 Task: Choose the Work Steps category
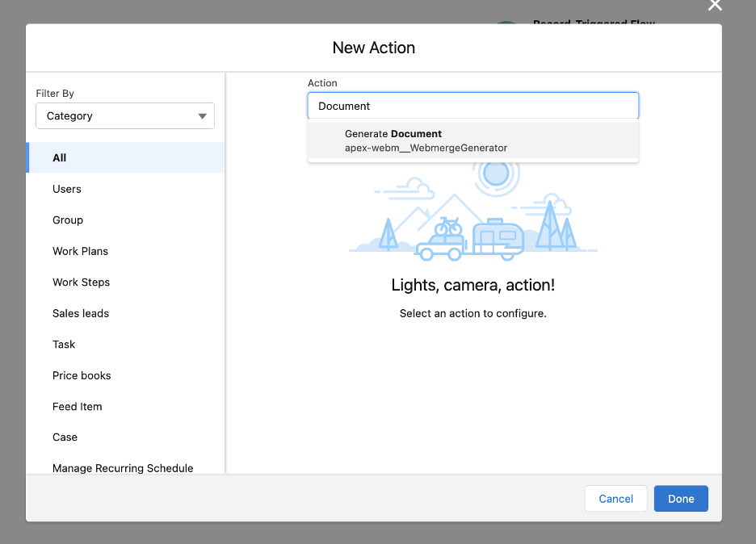[81, 282]
